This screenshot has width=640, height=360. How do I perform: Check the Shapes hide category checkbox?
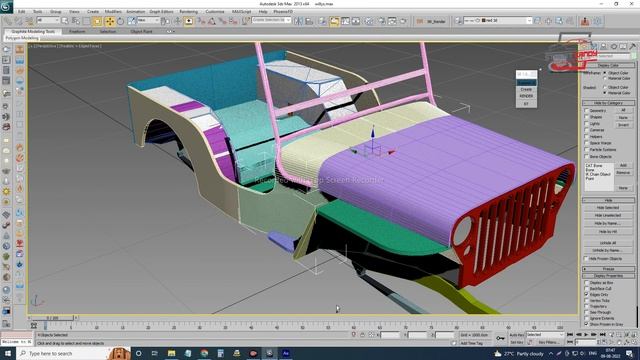tap(587, 117)
